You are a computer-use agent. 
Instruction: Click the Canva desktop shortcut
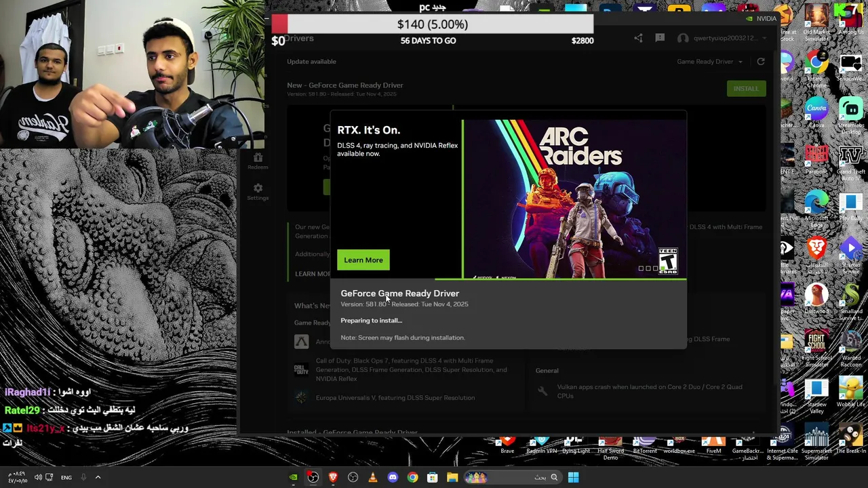pos(816,113)
